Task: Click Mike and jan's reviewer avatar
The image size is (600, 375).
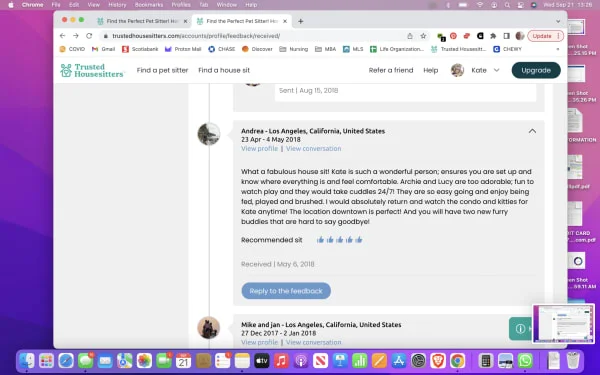Action: click(209, 328)
